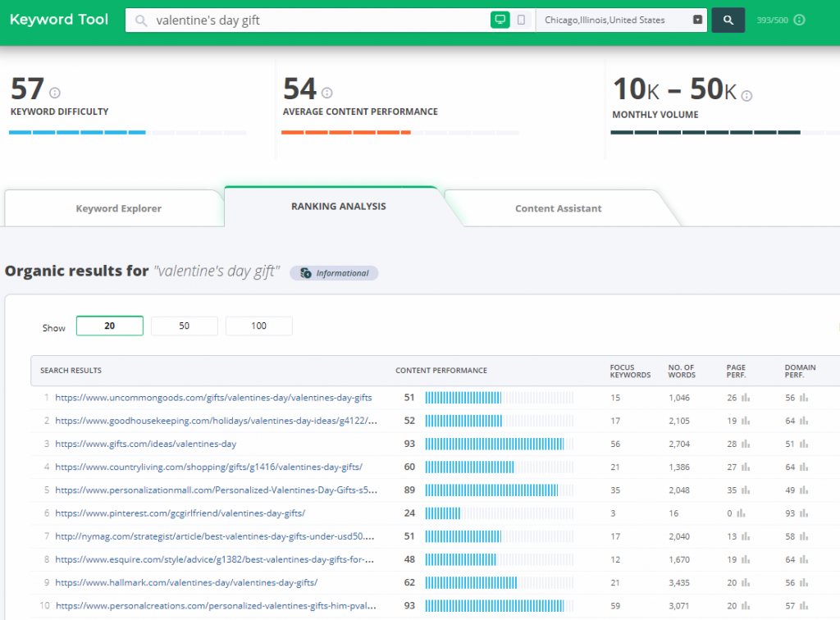
Task: Click page perf chart icon for esquire row
Action: tap(746, 559)
